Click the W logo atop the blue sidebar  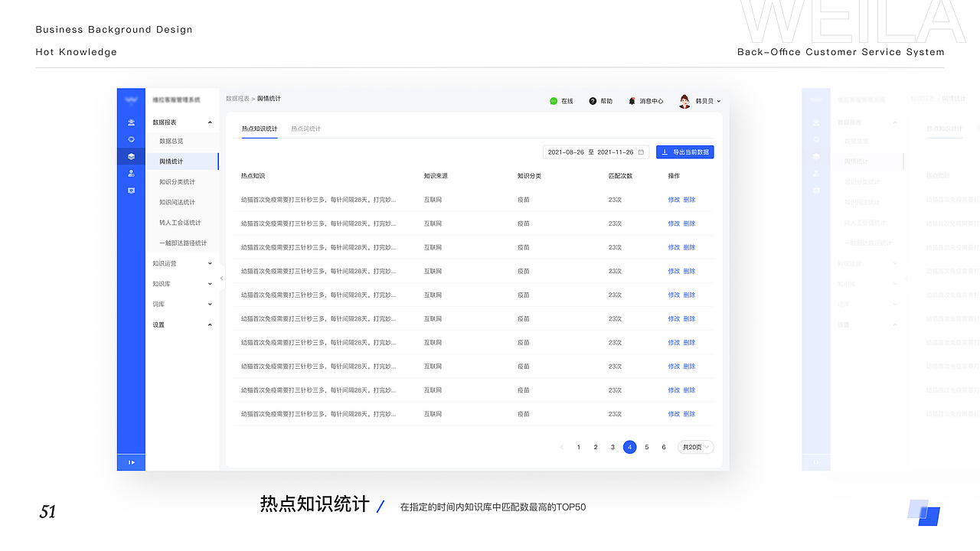tap(131, 99)
